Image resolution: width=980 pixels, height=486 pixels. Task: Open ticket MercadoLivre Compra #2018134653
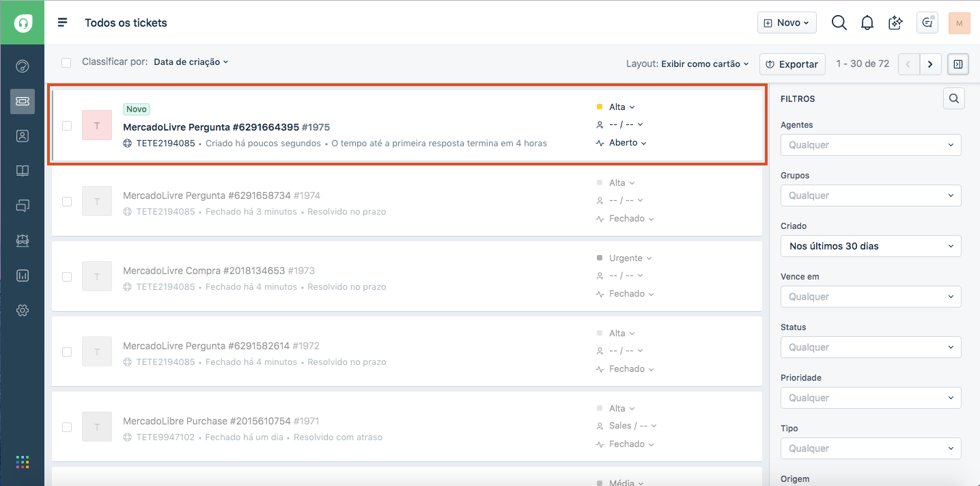tap(204, 271)
